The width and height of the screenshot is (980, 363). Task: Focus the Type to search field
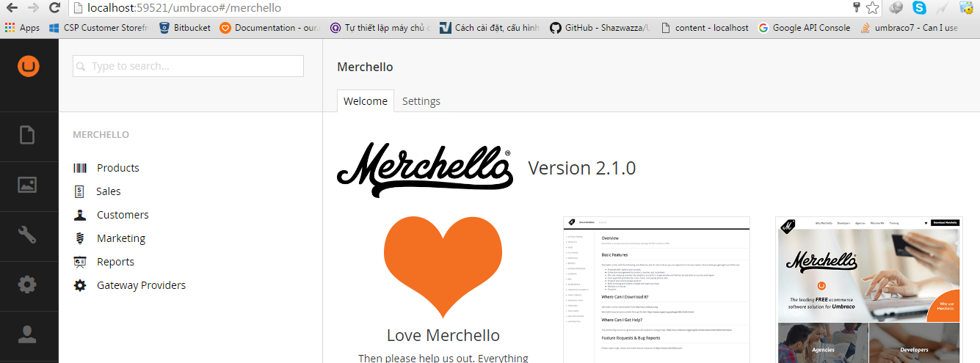[188, 66]
